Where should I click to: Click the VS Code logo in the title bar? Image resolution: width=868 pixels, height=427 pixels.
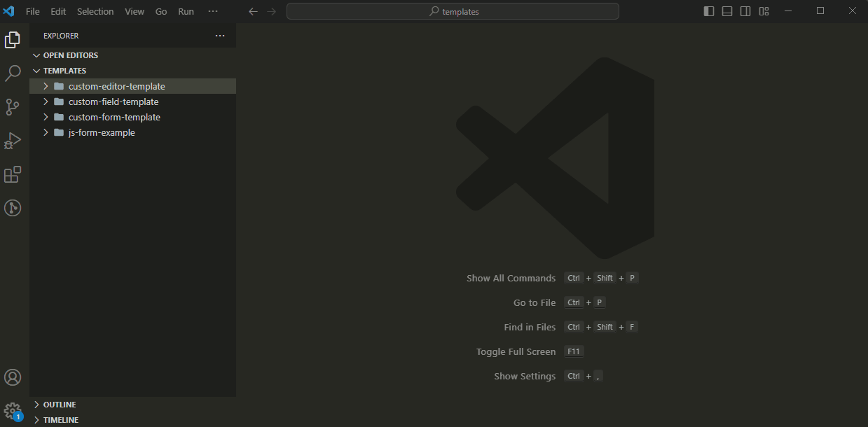9,10
